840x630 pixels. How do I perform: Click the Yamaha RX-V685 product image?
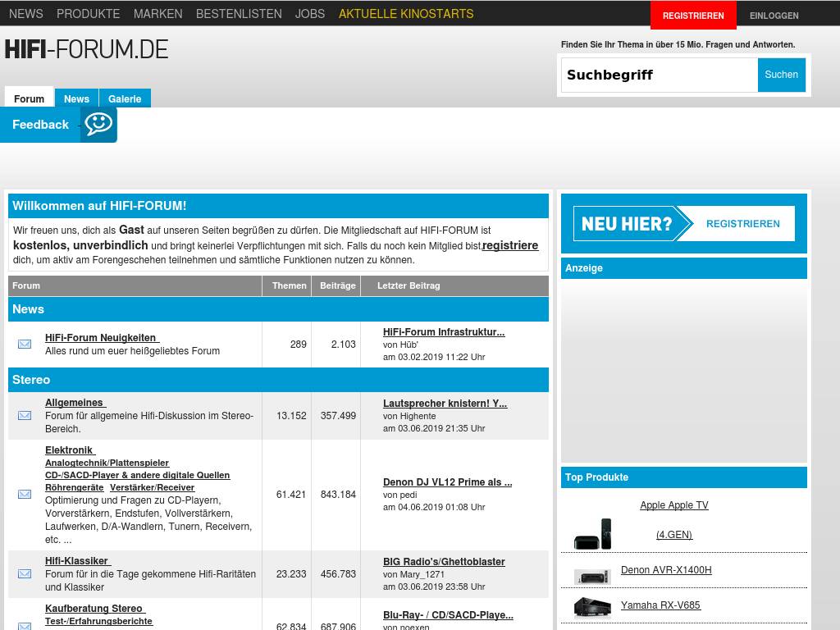tap(592, 606)
